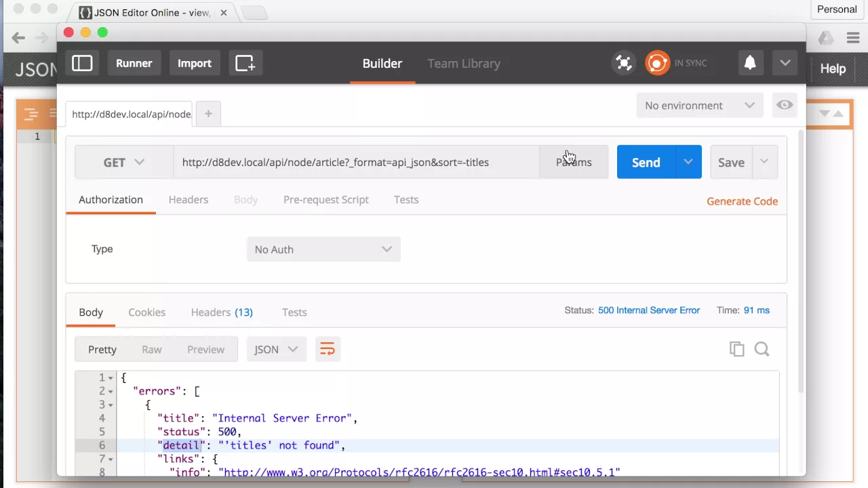Open the GET method dropdown

(124, 162)
